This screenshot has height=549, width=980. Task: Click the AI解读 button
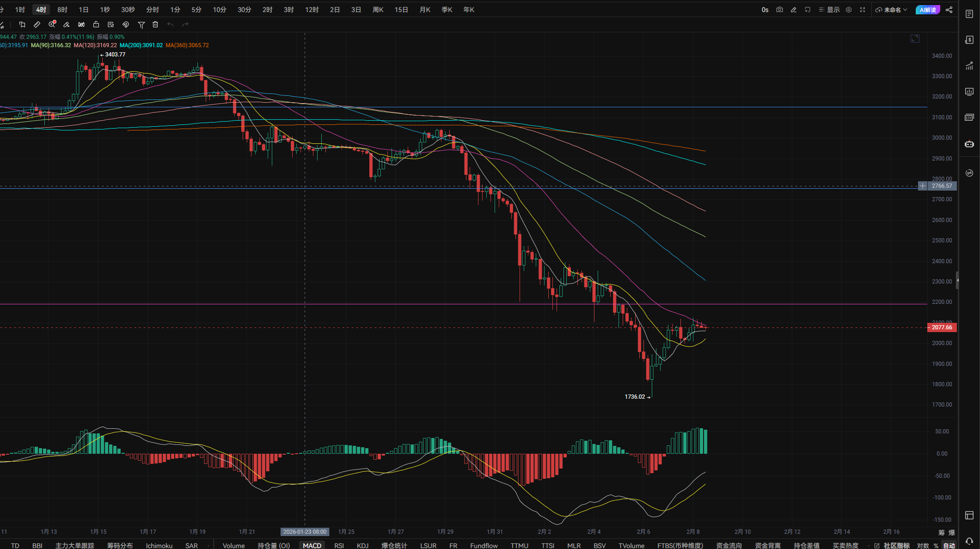(x=927, y=10)
